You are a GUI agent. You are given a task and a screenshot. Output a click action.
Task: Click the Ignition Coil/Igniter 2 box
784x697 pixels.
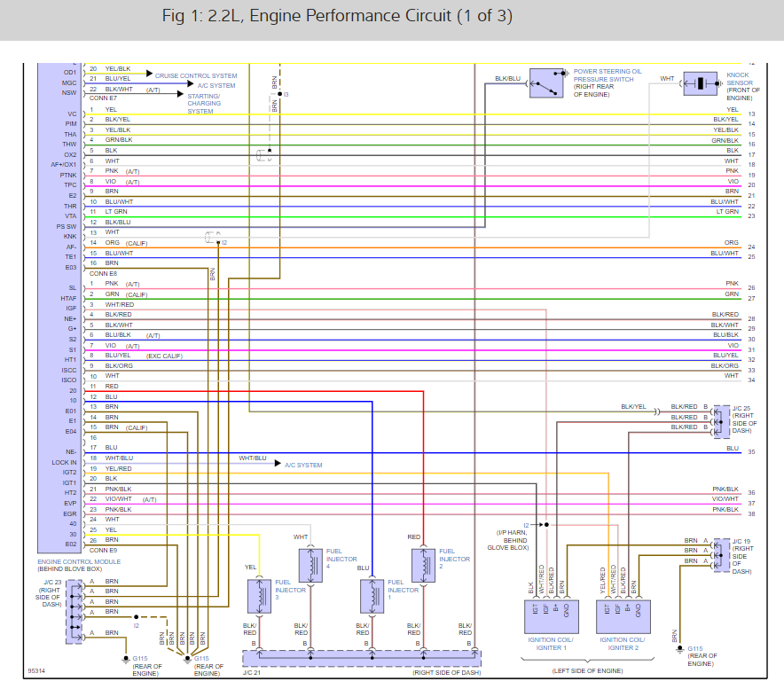pyautogui.click(x=623, y=617)
